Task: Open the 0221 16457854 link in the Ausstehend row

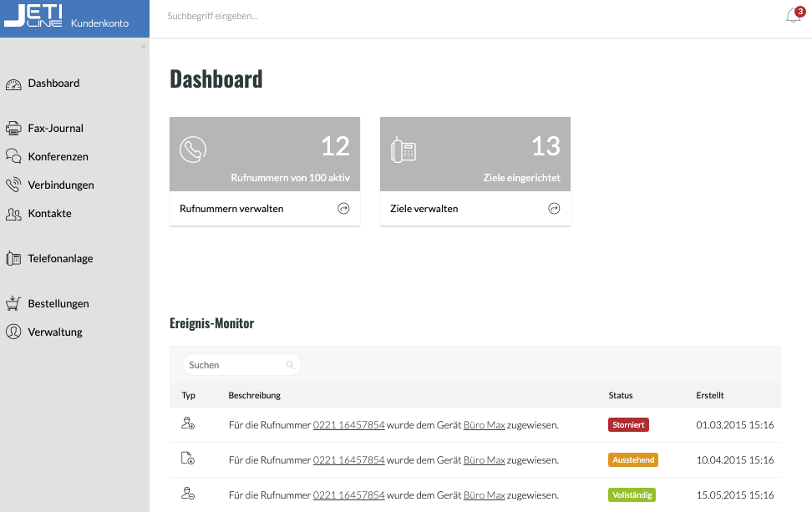Action: (349, 460)
